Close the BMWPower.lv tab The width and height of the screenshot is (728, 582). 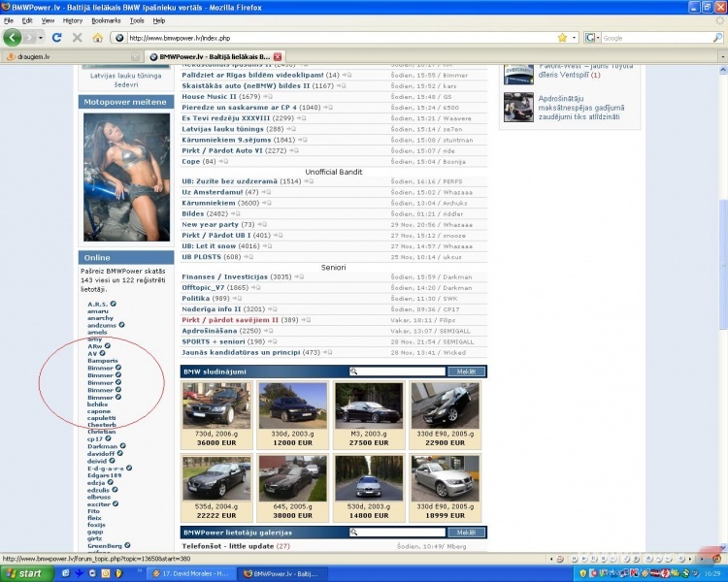pos(278,56)
